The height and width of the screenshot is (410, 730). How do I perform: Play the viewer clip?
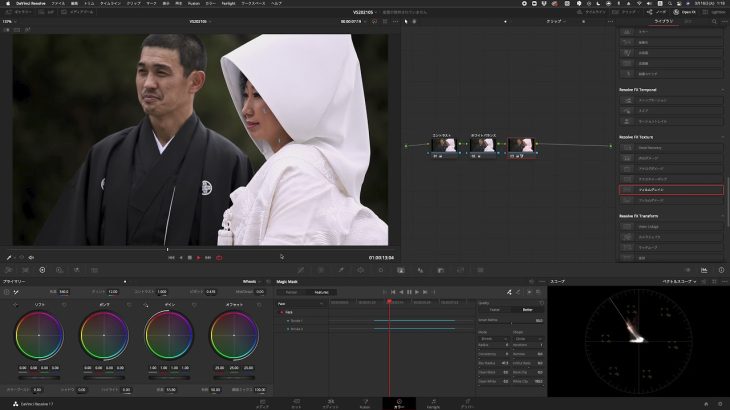(199, 257)
